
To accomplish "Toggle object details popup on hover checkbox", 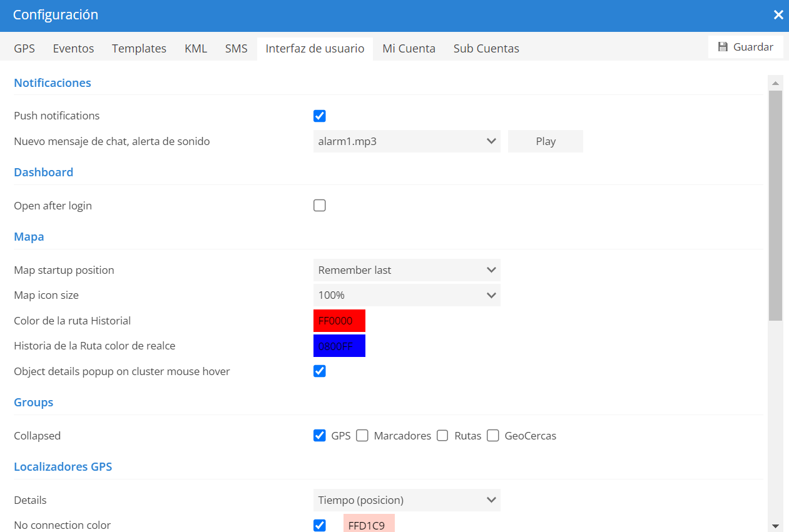I will pyautogui.click(x=320, y=371).
